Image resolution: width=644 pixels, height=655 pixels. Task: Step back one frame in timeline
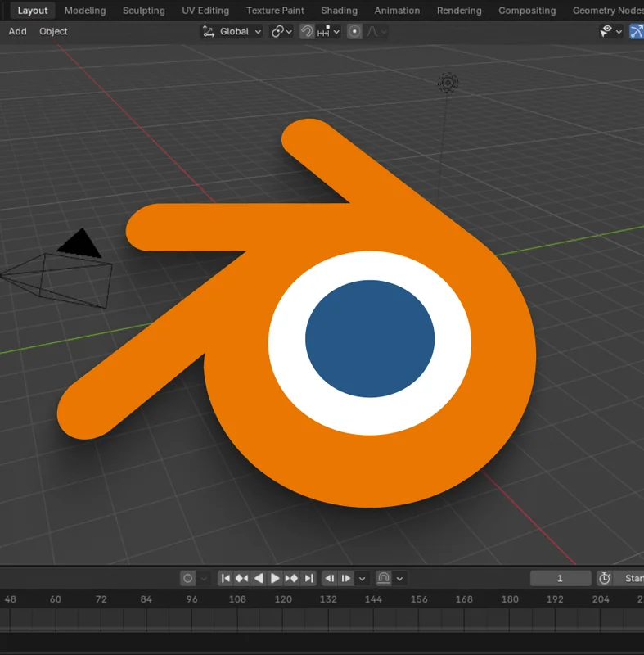(329, 578)
